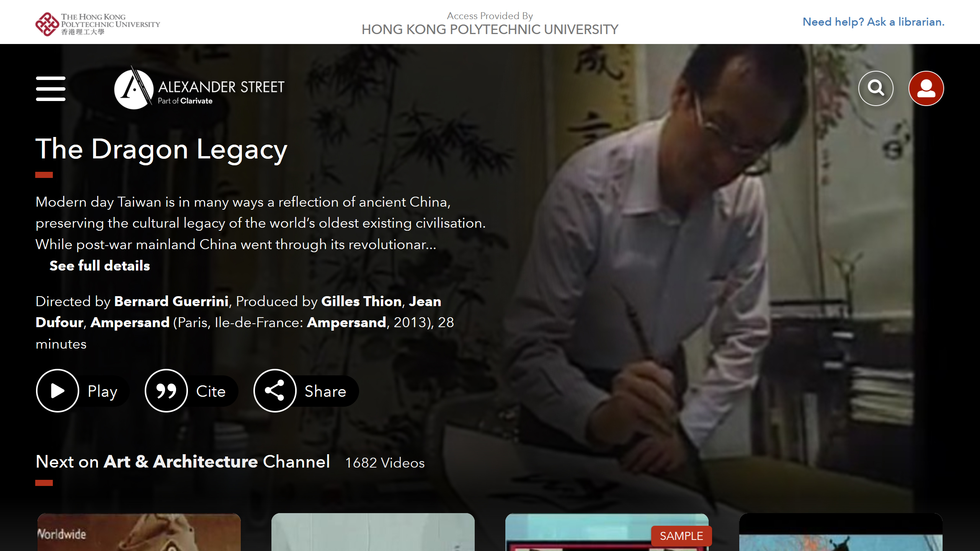Open the red user account icon

(x=926, y=88)
